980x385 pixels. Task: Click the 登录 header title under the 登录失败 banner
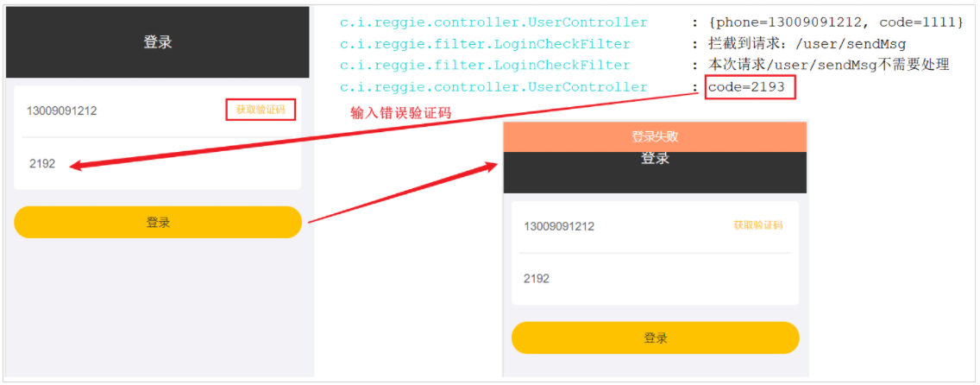point(655,159)
